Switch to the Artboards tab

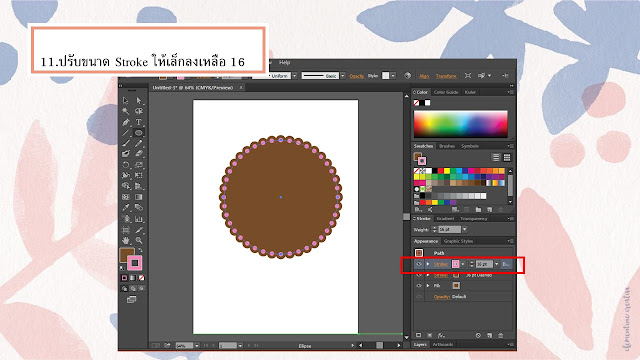tap(443, 344)
